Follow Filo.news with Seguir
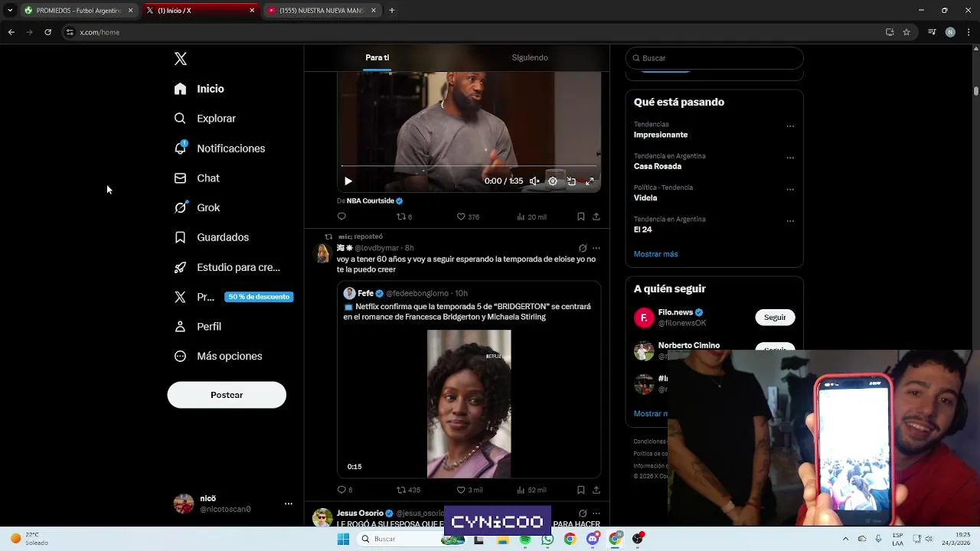Screen dimensions: 980x551 click(775, 318)
